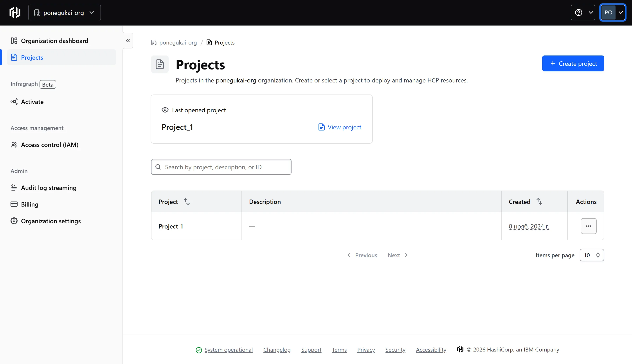This screenshot has height=364, width=632.
Task: Click the Project_1 title in last opened card
Action: [x=177, y=127]
